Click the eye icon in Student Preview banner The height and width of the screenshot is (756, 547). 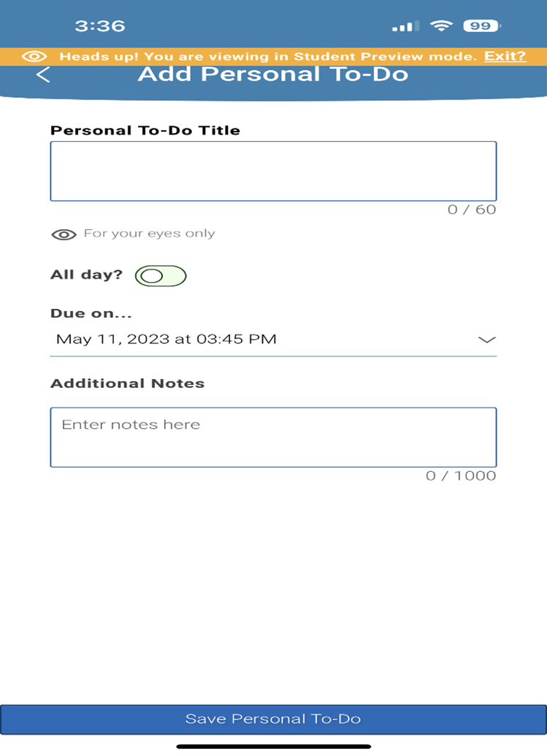click(34, 57)
